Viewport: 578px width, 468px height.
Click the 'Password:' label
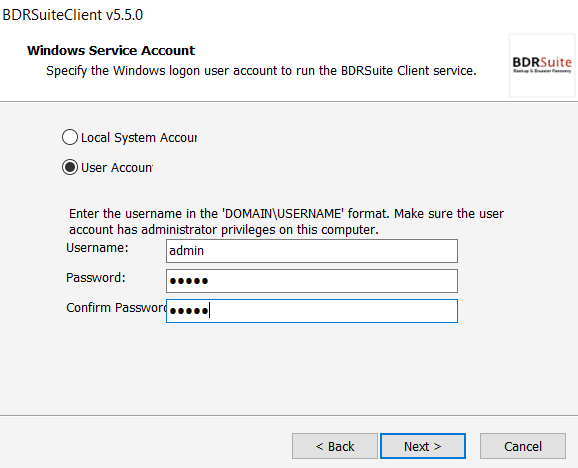click(96, 277)
